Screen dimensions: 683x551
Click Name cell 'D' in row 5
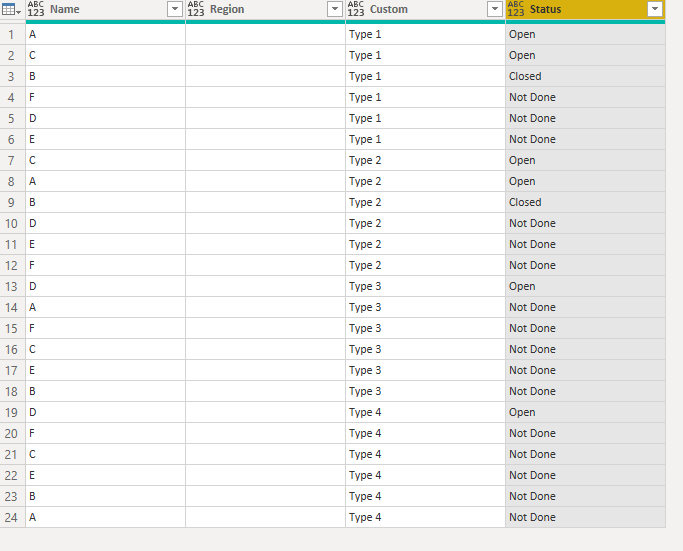105,118
